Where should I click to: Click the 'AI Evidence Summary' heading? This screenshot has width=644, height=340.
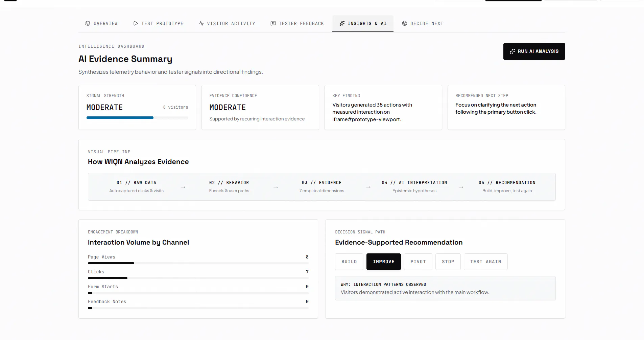(125, 59)
